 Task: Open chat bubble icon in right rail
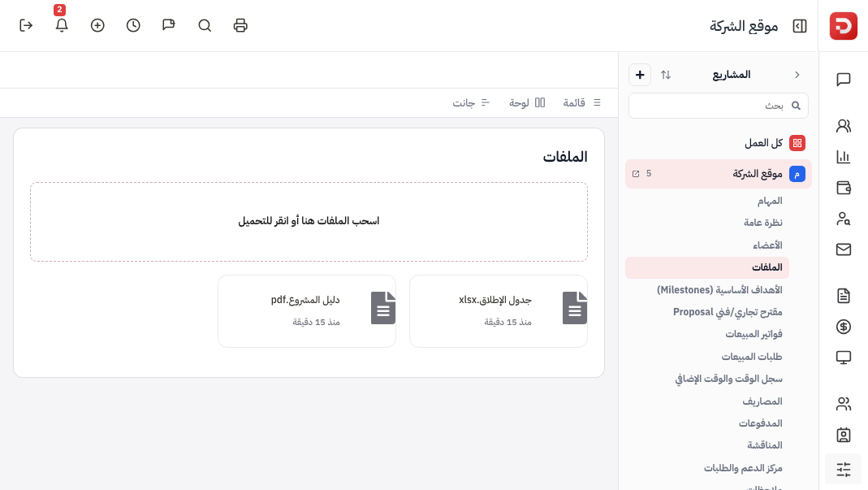(x=843, y=80)
